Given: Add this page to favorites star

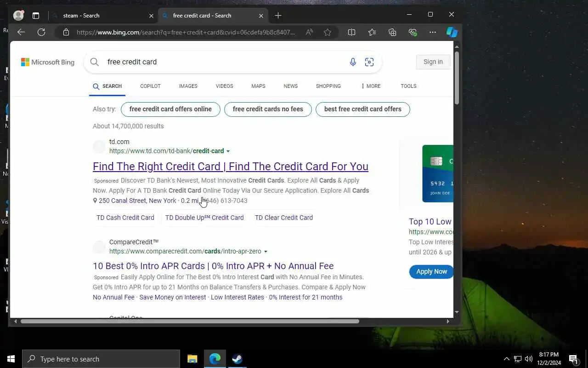Looking at the screenshot, I should point(328,32).
